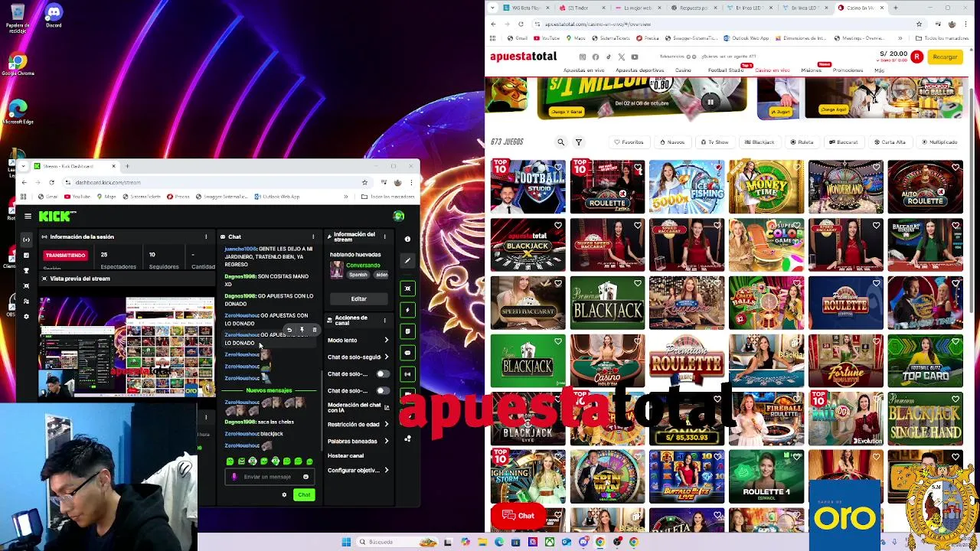
Task: Expand the Chat de solo-seguidores option
Action: pyautogui.click(x=386, y=357)
